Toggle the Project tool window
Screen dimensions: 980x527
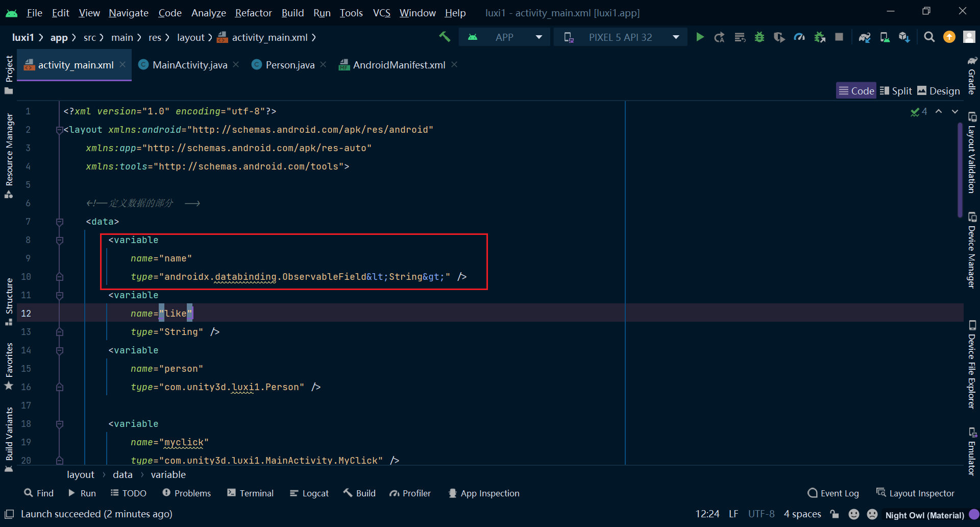tap(9, 75)
